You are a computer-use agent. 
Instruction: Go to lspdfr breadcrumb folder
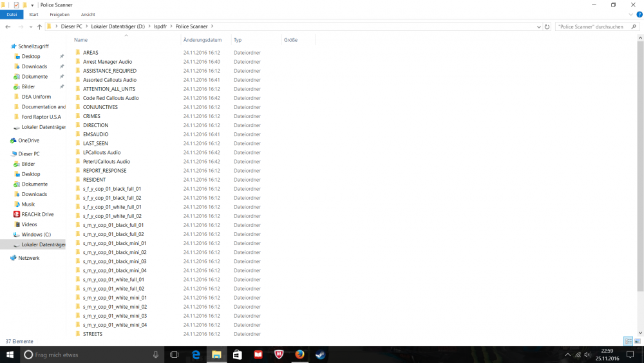(x=160, y=26)
